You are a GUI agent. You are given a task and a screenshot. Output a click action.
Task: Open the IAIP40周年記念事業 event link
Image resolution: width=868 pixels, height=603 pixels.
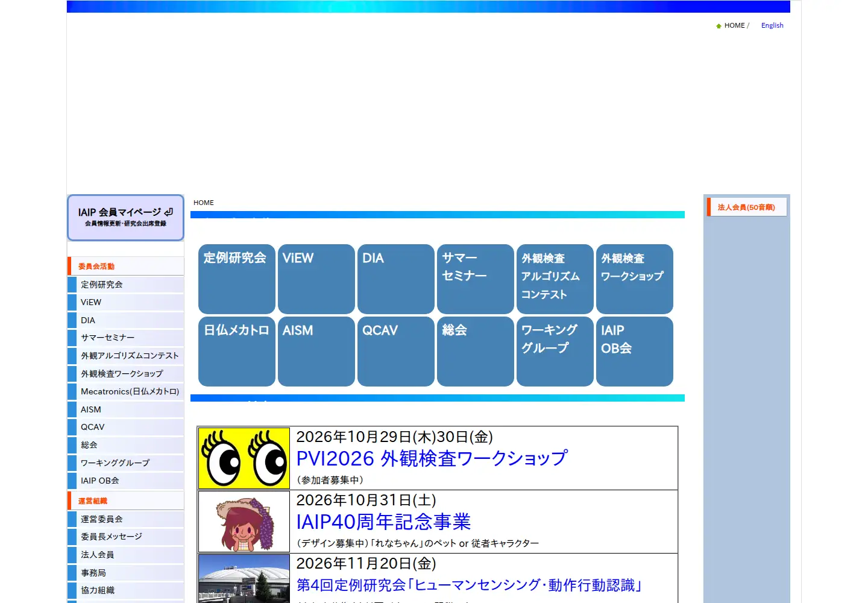click(x=383, y=522)
